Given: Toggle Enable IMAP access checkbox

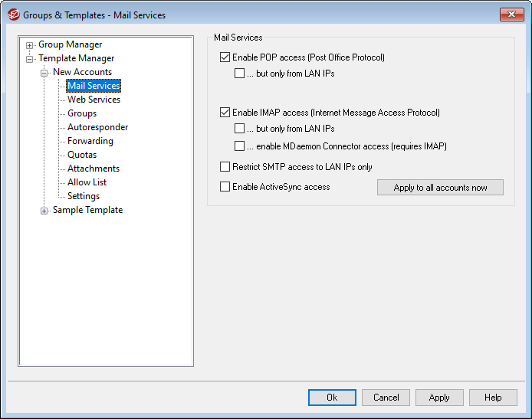Looking at the screenshot, I should click(x=225, y=113).
